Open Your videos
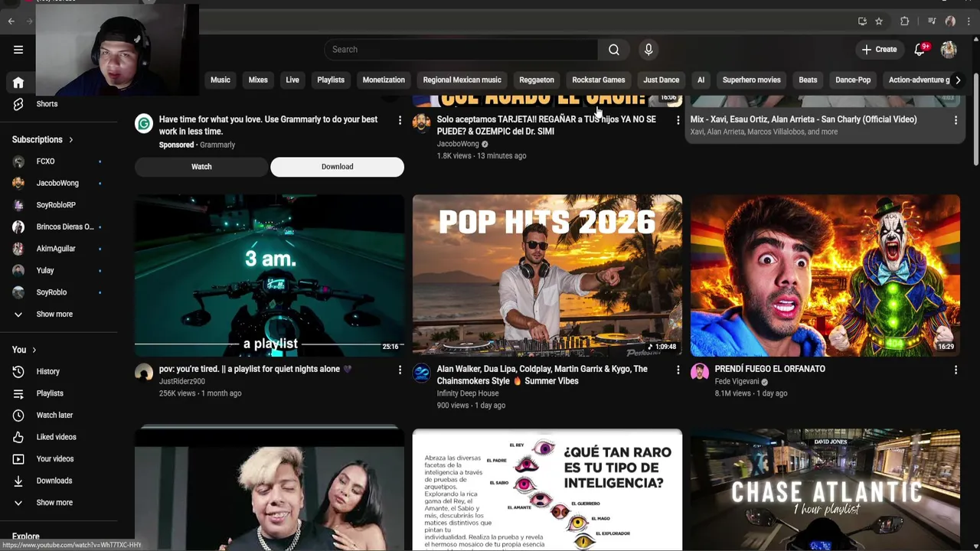 click(x=55, y=459)
